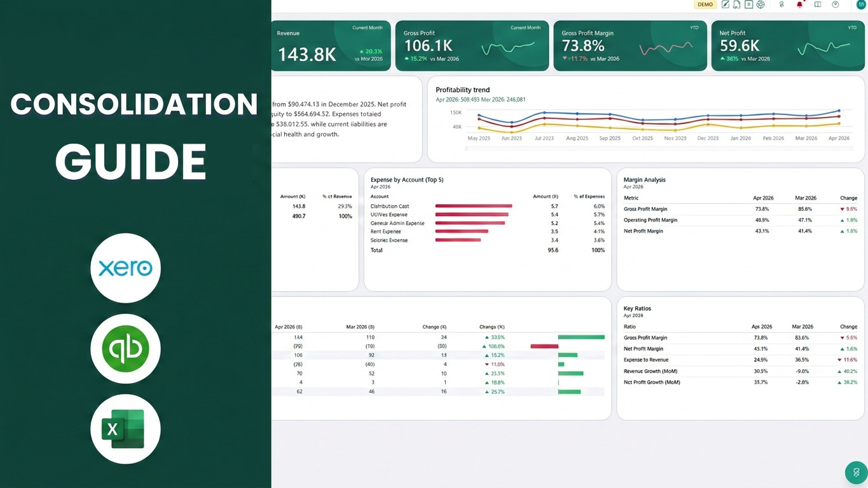Click the Key Ratios heading
This screenshot has width=868, height=488.
(637, 309)
